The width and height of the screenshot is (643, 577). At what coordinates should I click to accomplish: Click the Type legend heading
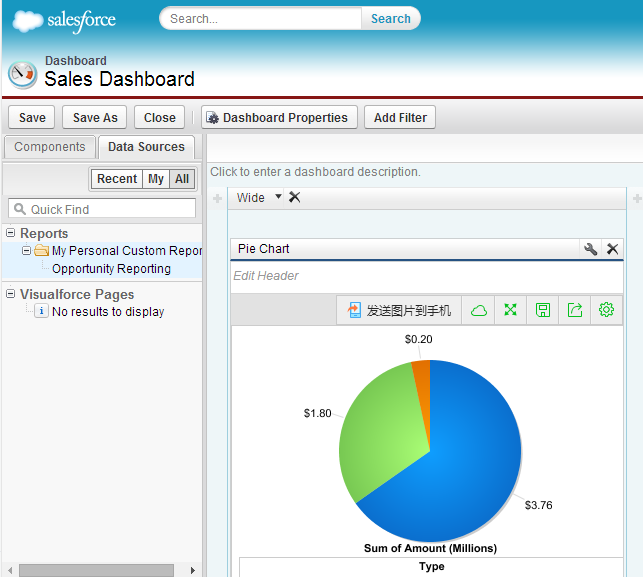431,566
